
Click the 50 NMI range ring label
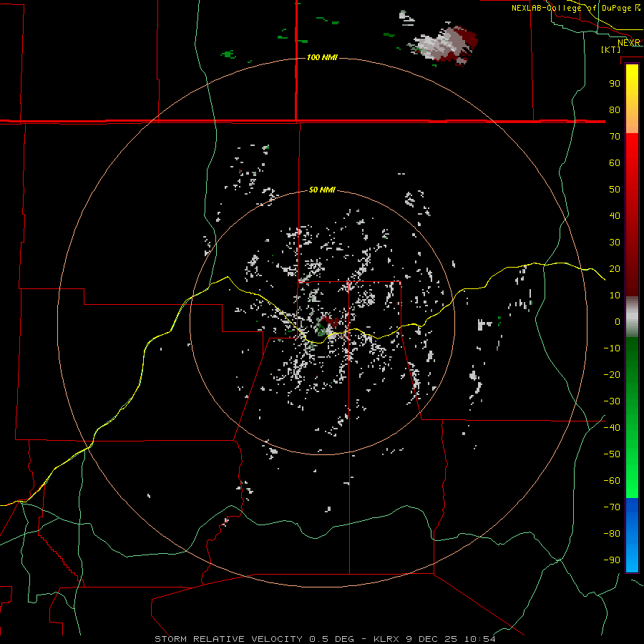322,190
